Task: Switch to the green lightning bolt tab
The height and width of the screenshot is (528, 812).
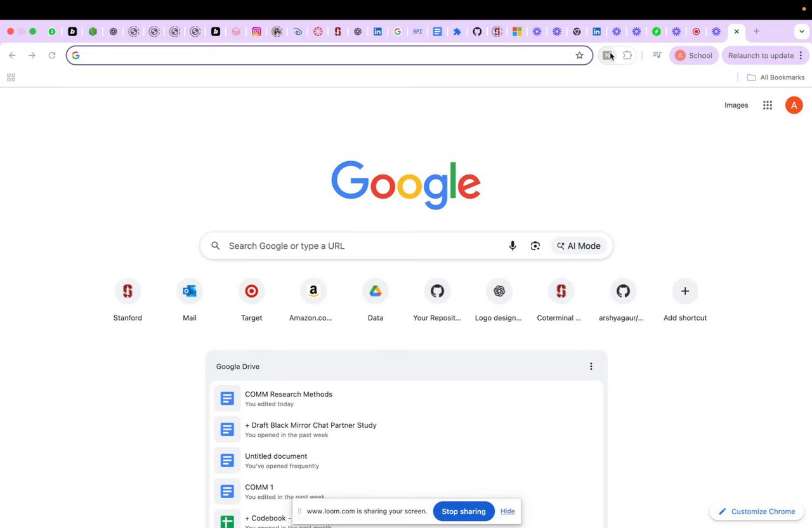Action: (657, 31)
